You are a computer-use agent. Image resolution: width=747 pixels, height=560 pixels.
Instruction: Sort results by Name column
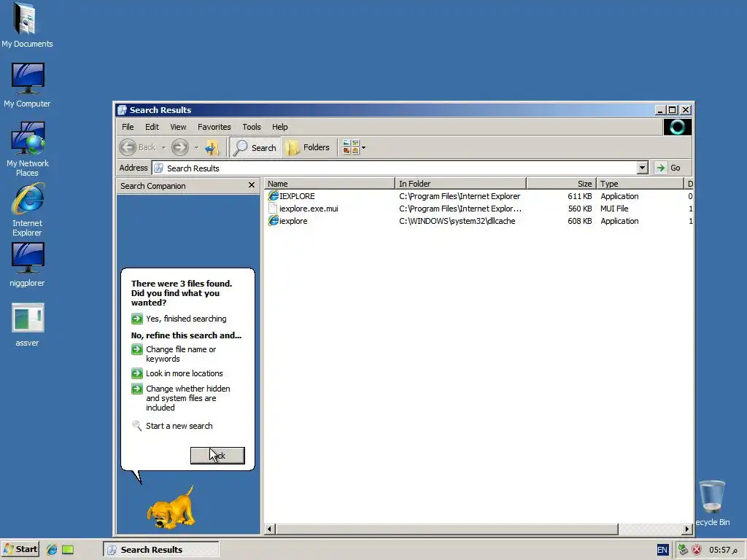(330, 184)
